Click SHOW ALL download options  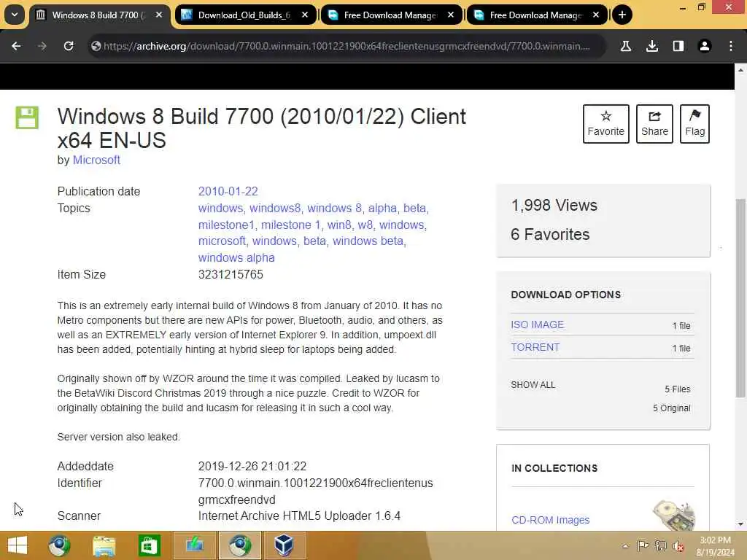pyautogui.click(x=533, y=385)
